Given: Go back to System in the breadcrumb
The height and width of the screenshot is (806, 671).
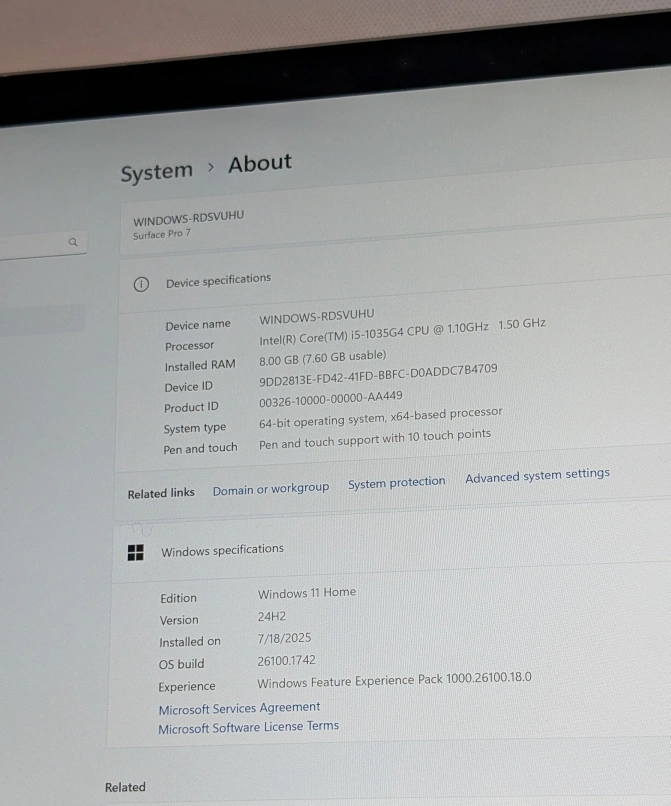Looking at the screenshot, I should pos(156,171).
